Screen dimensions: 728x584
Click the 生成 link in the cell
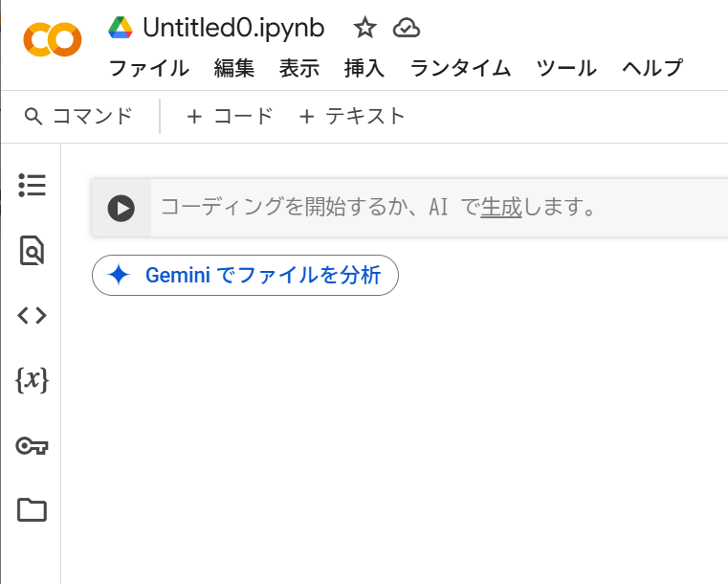(501, 207)
